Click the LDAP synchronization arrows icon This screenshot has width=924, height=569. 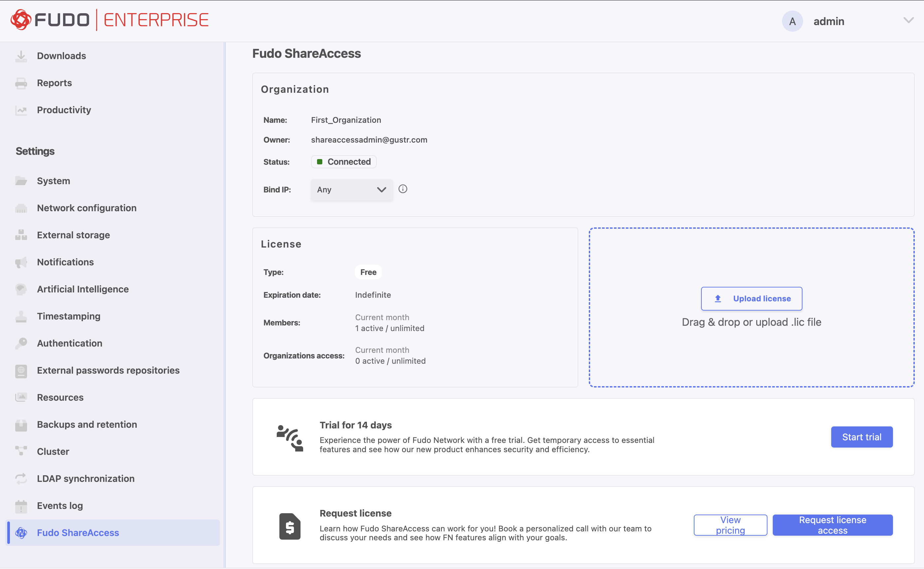tap(21, 479)
